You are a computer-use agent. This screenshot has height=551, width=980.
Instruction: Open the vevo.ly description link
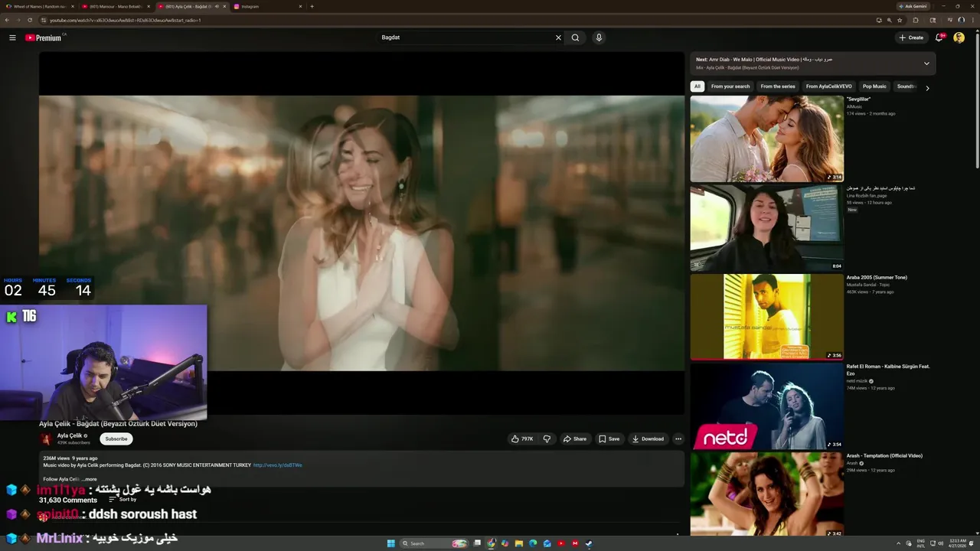tap(277, 465)
